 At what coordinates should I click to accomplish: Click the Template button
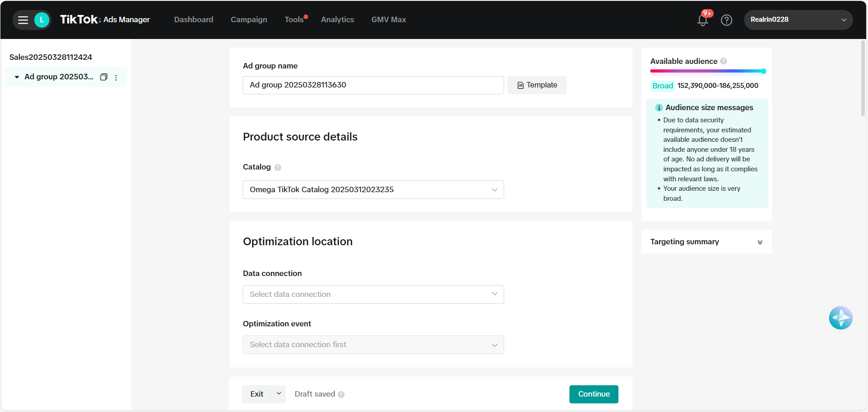coord(537,85)
